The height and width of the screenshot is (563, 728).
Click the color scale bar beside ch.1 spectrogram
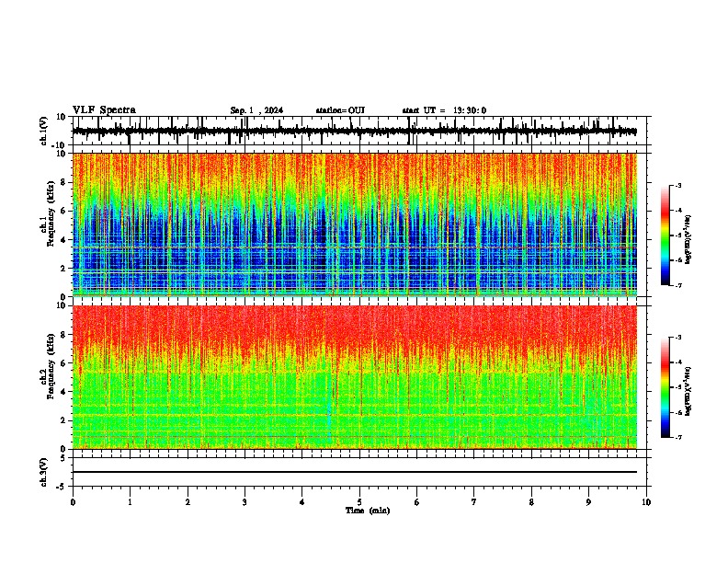665,236
